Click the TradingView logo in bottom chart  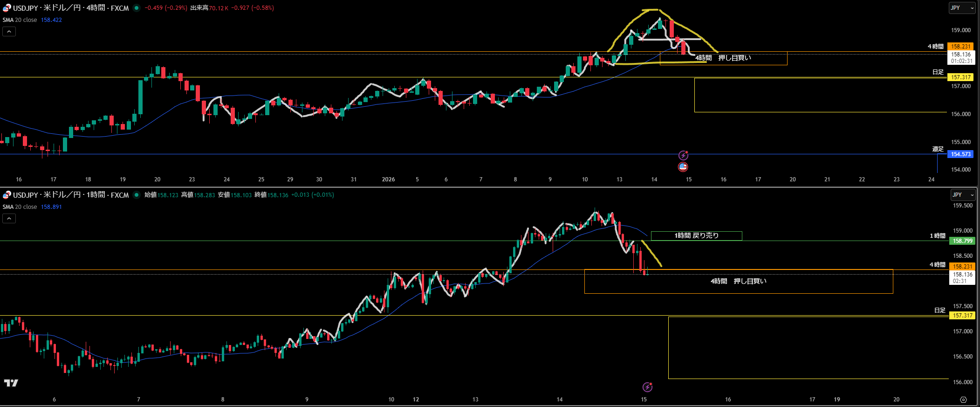click(11, 383)
